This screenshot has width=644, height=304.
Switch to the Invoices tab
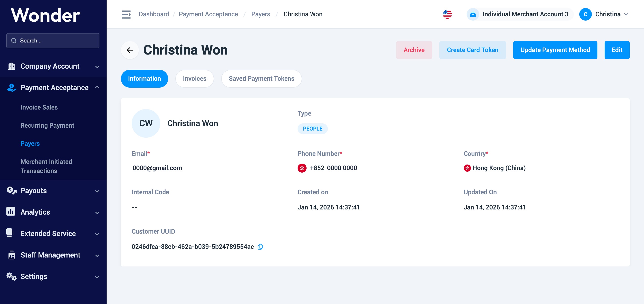[194, 79]
